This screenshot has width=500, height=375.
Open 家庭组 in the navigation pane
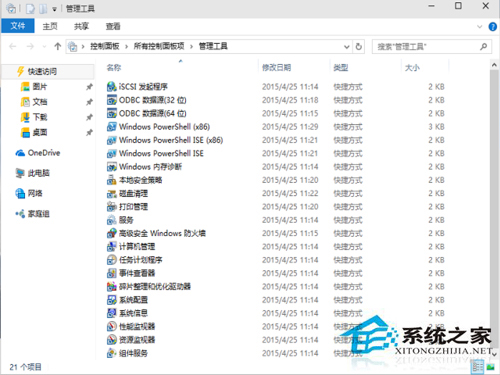click(x=38, y=214)
